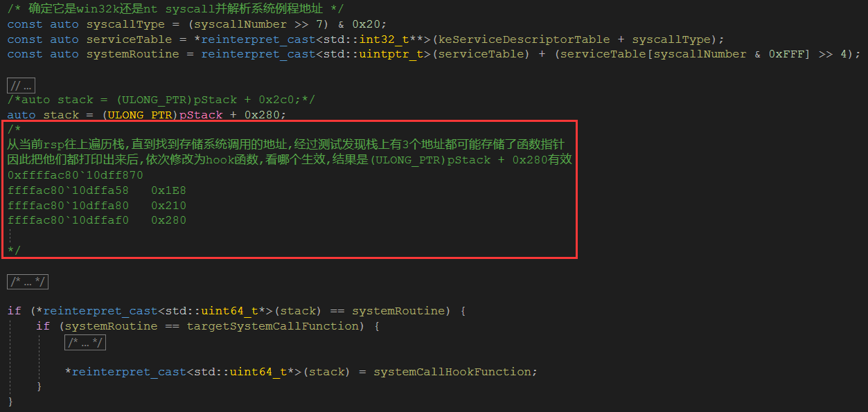Expand the collapsed "// ..." code region
The image size is (868, 412).
[21, 86]
